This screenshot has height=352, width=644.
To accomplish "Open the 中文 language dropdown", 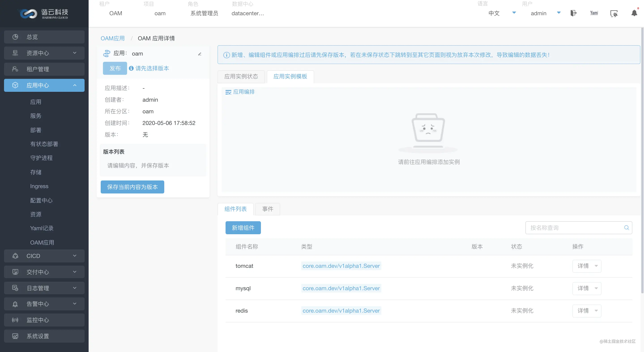I will click(514, 13).
